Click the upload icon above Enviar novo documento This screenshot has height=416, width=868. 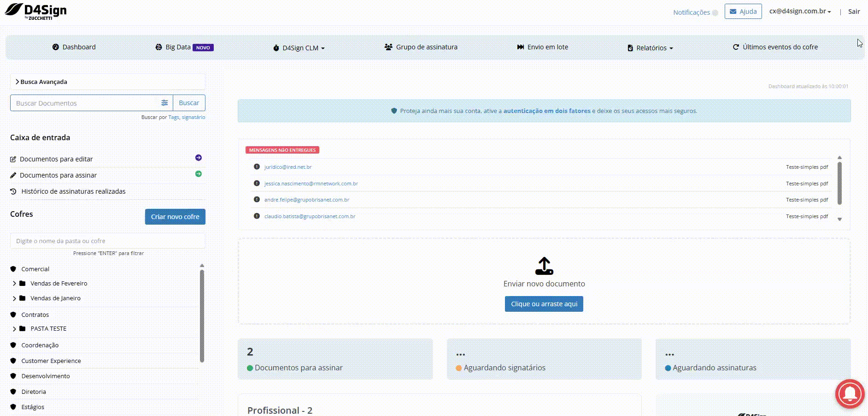pos(544,266)
